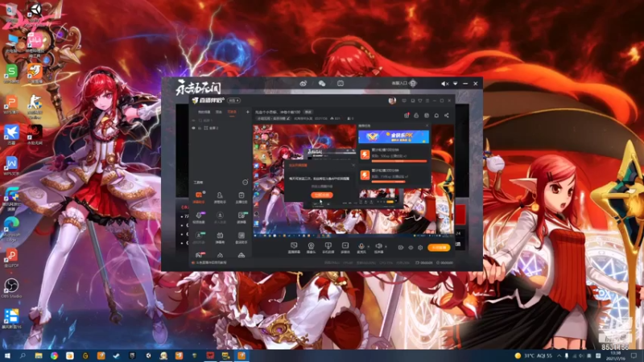Switch to the first scene tab
Image resolution: width=644 pixels, height=362 pixels.
click(x=204, y=112)
